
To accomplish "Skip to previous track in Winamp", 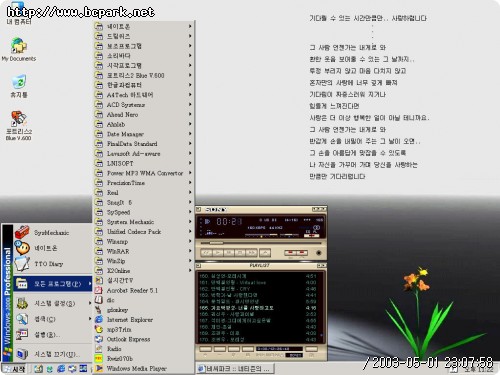I will (x=206, y=253).
